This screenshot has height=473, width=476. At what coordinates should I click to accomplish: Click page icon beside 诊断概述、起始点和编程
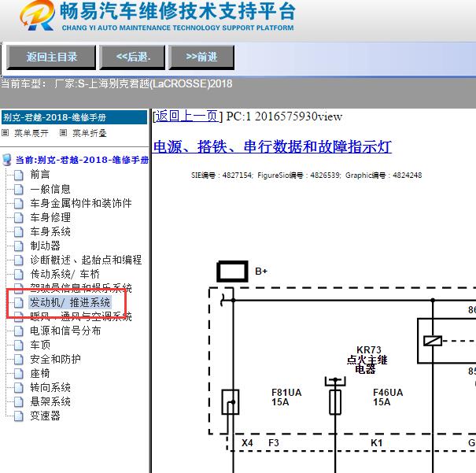[19, 261]
